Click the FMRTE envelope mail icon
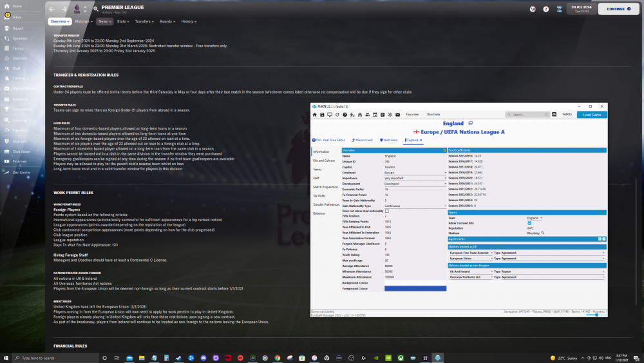The image size is (644, 363). pyautogui.click(x=397, y=115)
